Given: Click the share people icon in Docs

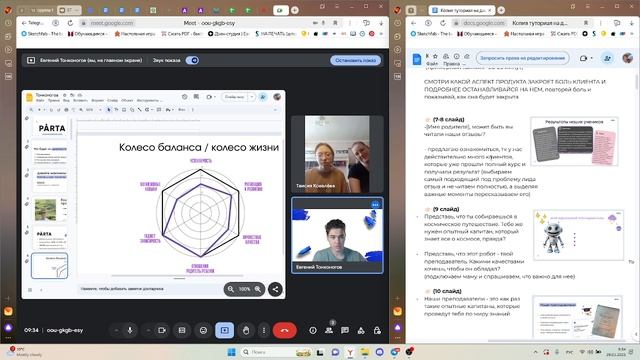Looking at the screenshot, I should point(607,58).
